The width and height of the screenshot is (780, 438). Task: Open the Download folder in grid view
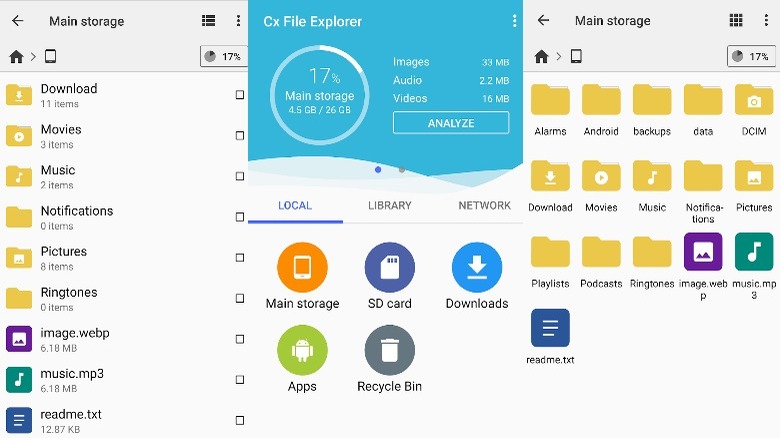tap(550, 186)
